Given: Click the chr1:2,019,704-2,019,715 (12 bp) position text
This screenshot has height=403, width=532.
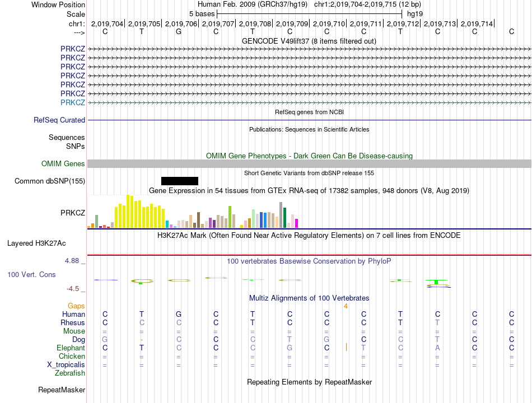Looking at the screenshot, I should 367,4.
